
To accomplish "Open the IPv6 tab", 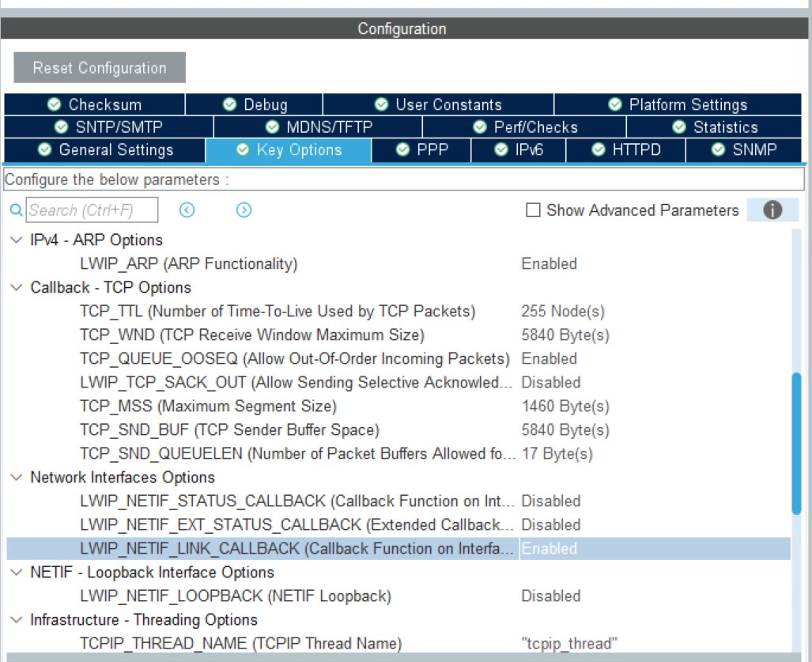I will [x=519, y=149].
